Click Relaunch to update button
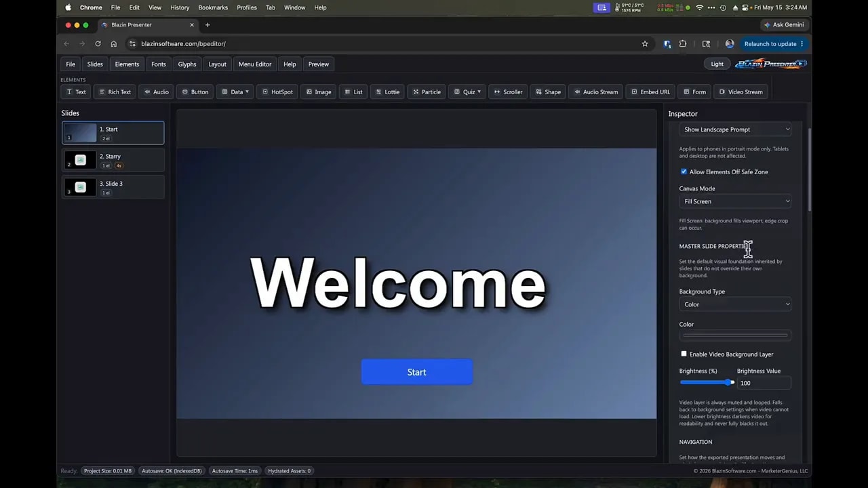Screen dimensions: 868x488 click(774, 44)
